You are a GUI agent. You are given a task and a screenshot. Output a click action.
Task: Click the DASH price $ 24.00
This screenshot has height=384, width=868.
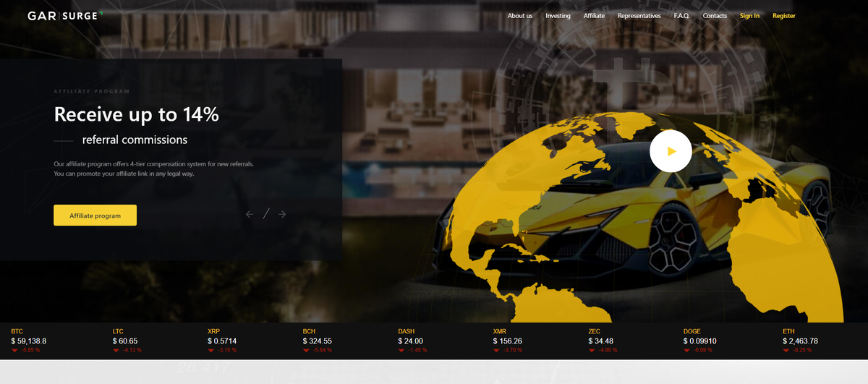click(x=411, y=341)
